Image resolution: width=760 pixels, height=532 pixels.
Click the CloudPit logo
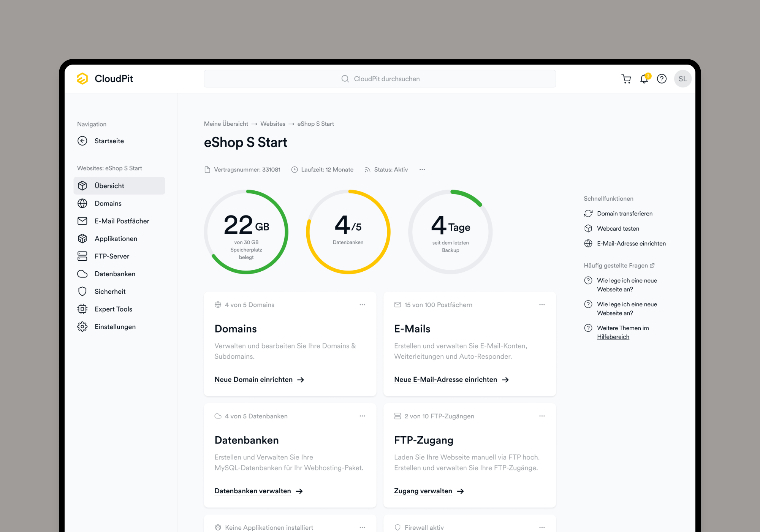(x=105, y=79)
